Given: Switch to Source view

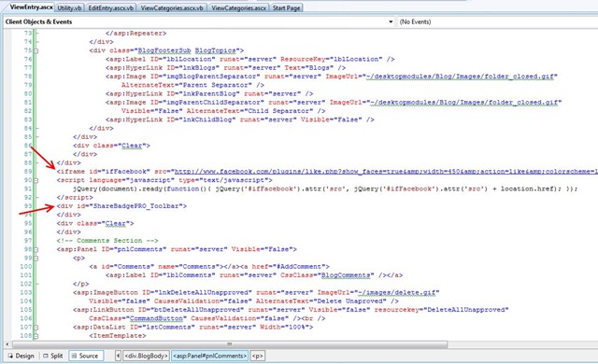Looking at the screenshot, I should pos(85,356).
